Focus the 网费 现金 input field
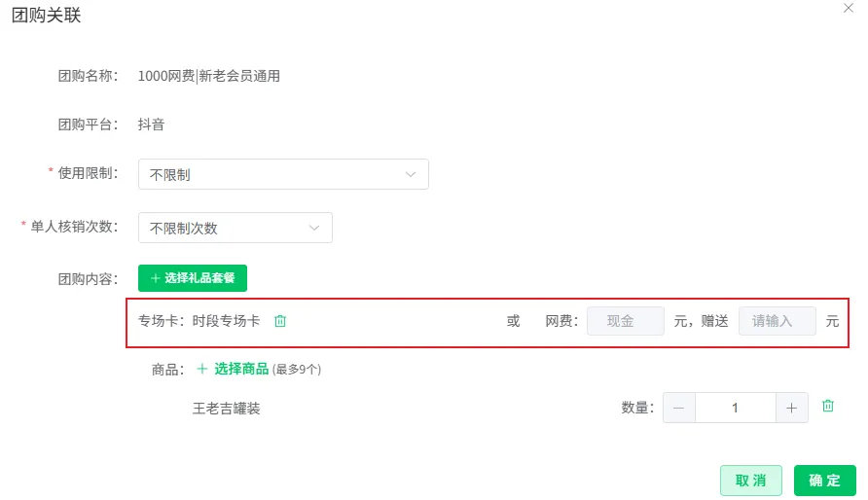The width and height of the screenshot is (868, 500). [x=626, y=321]
